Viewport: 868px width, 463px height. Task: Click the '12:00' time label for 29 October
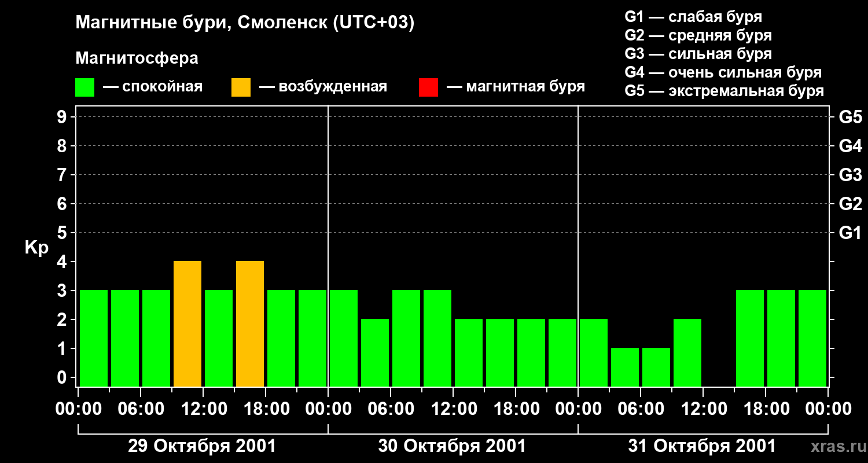(x=203, y=409)
